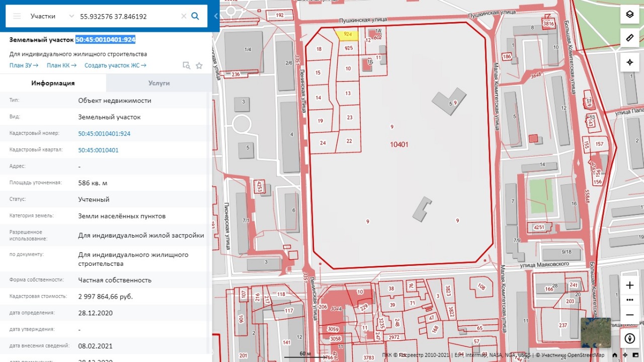Zoom out with the minus button
644x362 pixels.
(629, 315)
